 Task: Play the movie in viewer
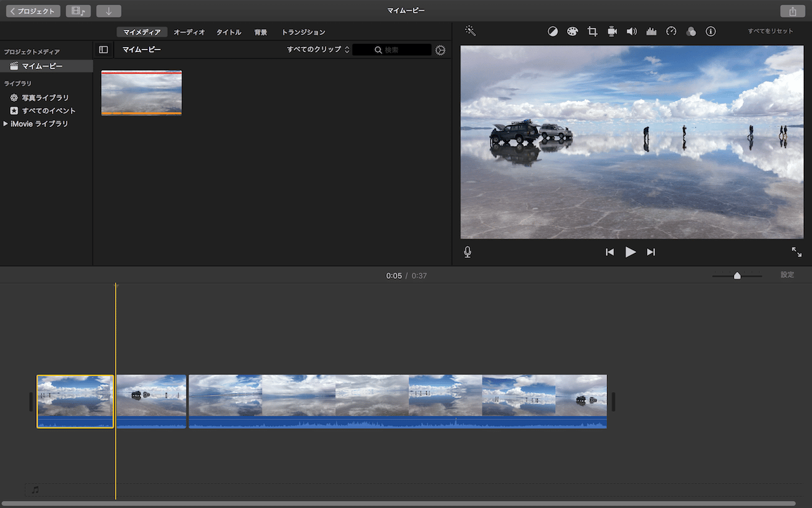coord(630,252)
